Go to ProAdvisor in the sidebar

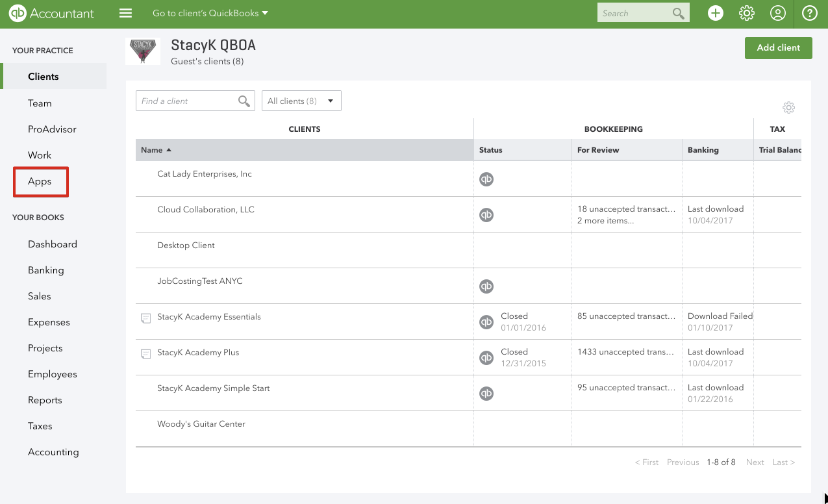point(52,129)
